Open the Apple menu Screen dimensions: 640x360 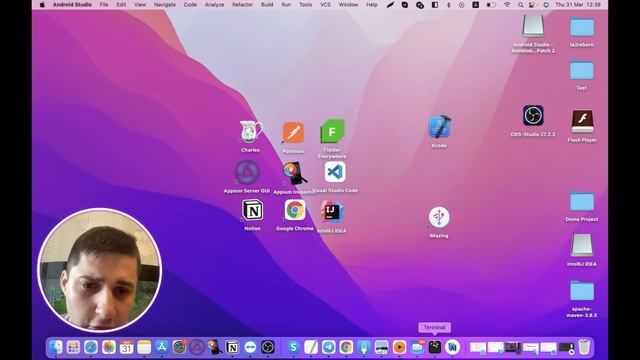click(x=42, y=5)
